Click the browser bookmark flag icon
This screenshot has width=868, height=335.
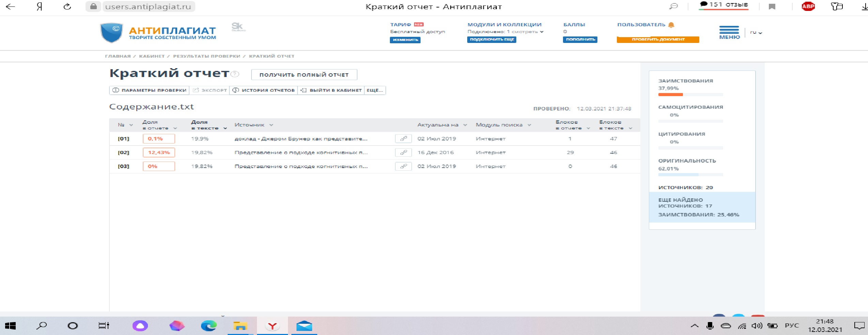tap(772, 7)
